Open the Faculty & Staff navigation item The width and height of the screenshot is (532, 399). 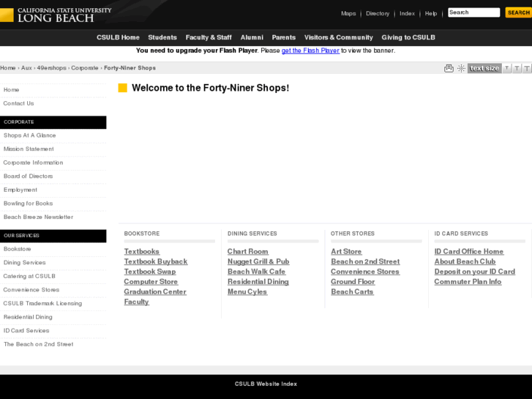209,37
